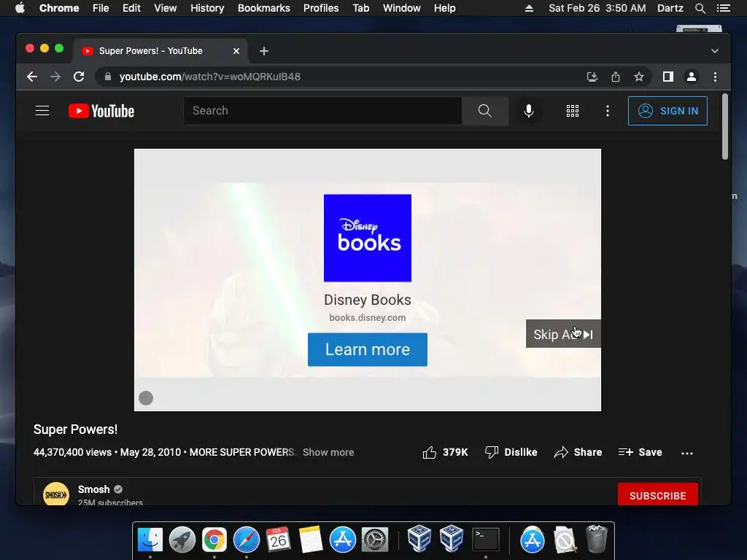Click the Learn more ad button
The height and width of the screenshot is (560, 747).
click(x=368, y=349)
